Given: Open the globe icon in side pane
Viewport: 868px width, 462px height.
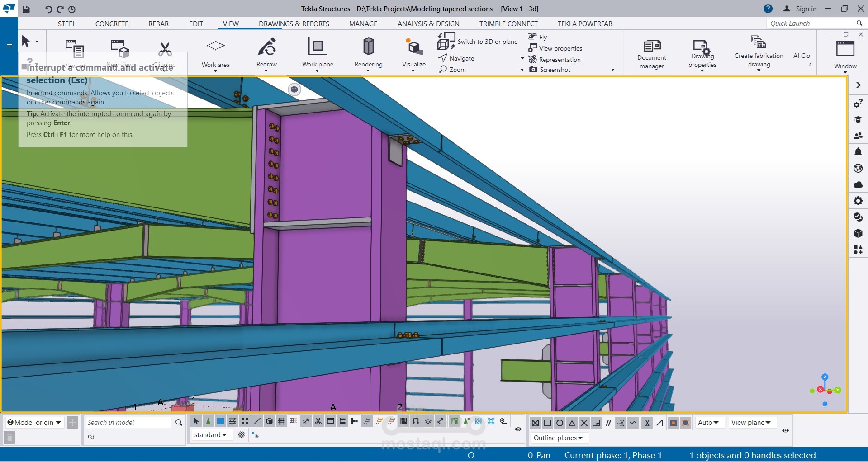Looking at the screenshot, I should pyautogui.click(x=858, y=168).
